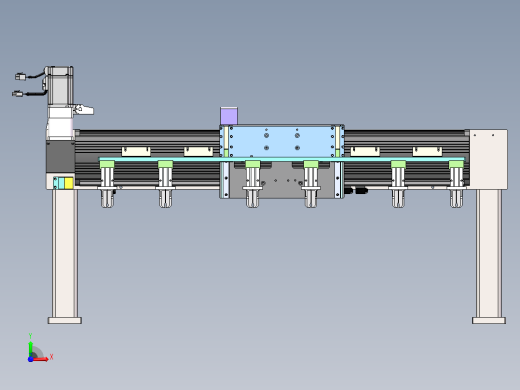Click the blue Z axis dot on the triad

[x=30, y=359]
